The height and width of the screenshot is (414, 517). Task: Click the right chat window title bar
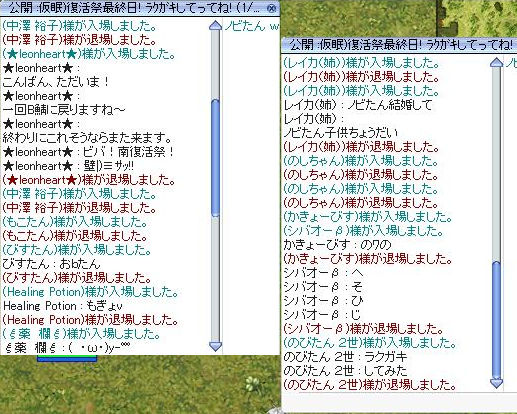coord(399,45)
